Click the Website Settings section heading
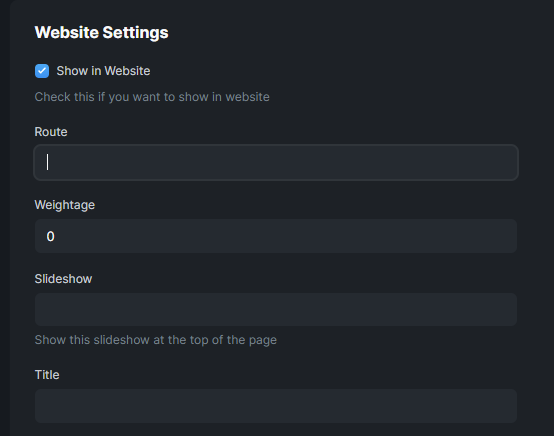Image resolution: width=554 pixels, height=436 pixels. click(101, 33)
